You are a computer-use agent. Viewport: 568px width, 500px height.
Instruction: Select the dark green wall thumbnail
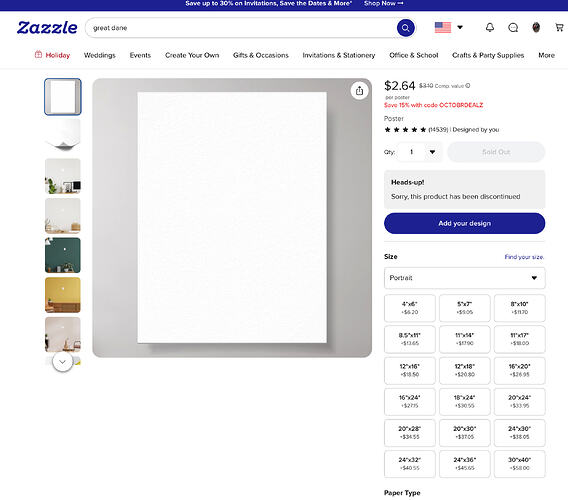coord(63,255)
